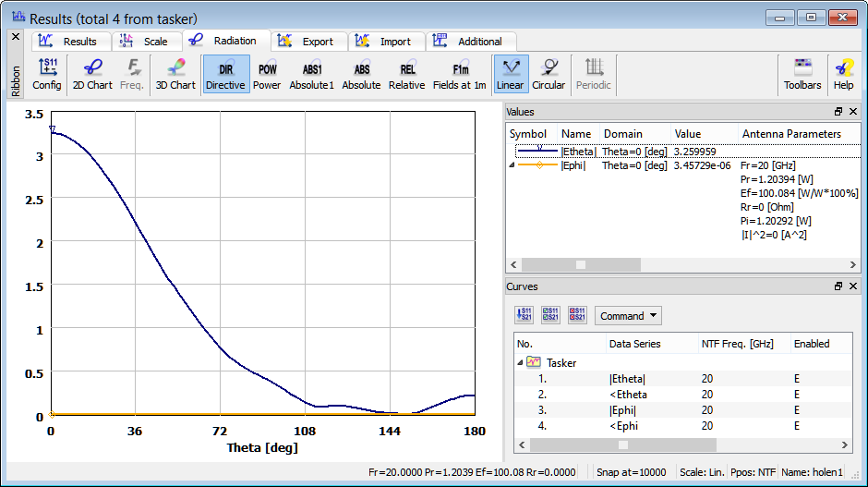
Task: Select the |Etheta| row in Values panel
Action: [x=688, y=152]
